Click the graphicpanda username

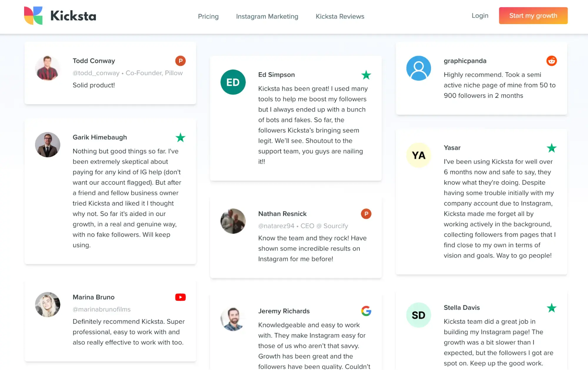click(x=465, y=61)
